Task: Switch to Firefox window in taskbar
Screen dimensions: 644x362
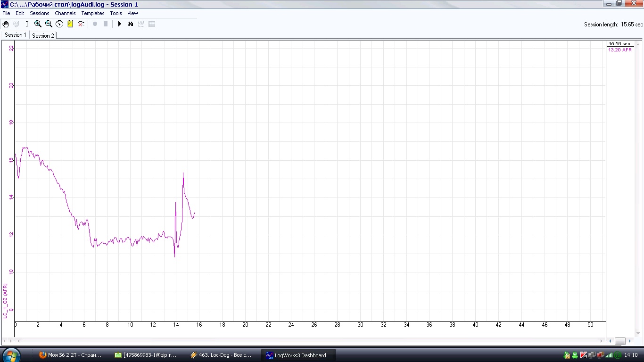Action: (71, 355)
